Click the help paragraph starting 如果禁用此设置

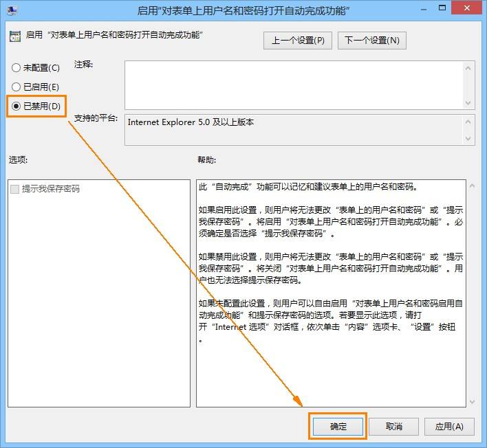point(331,269)
